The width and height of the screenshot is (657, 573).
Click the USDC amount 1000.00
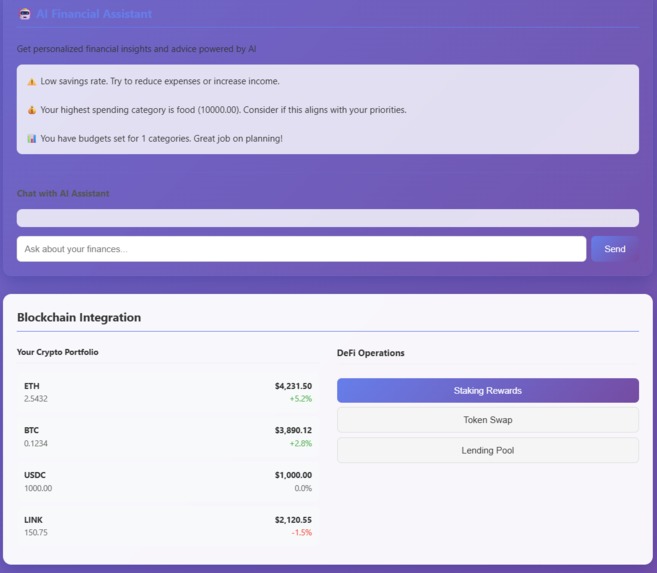point(38,488)
